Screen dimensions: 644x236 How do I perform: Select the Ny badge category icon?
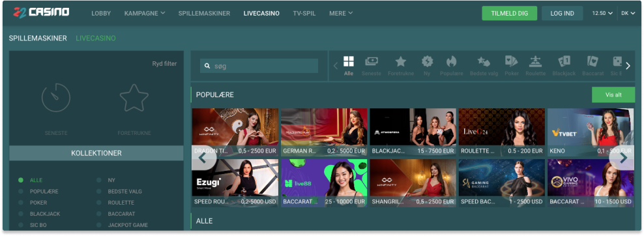tap(427, 61)
